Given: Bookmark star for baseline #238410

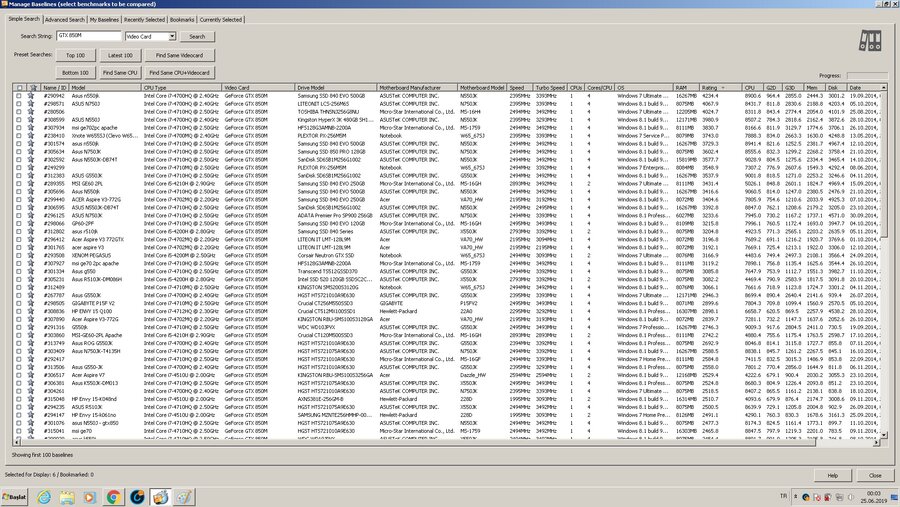Looking at the screenshot, I should point(31,136).
